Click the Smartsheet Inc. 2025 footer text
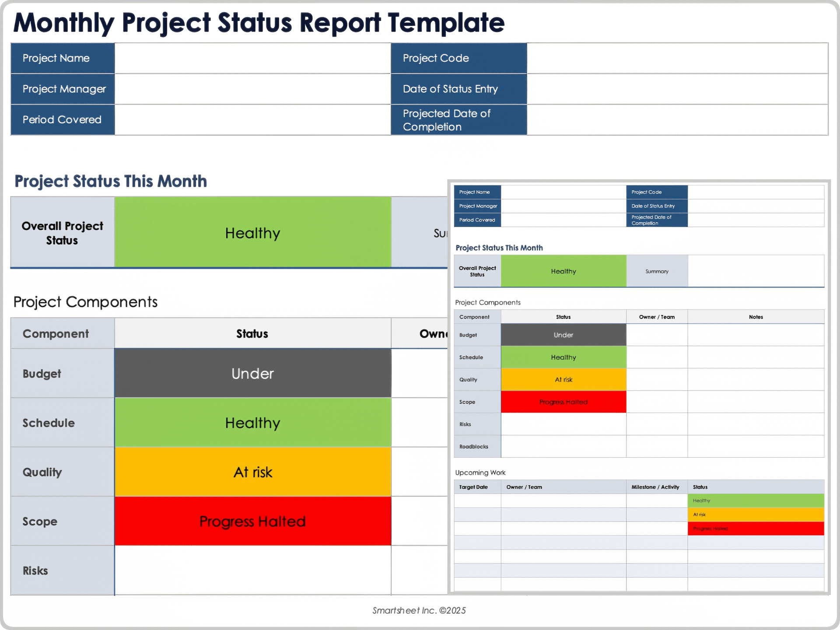This screenshot has height=630, width=840. (419, 610)
